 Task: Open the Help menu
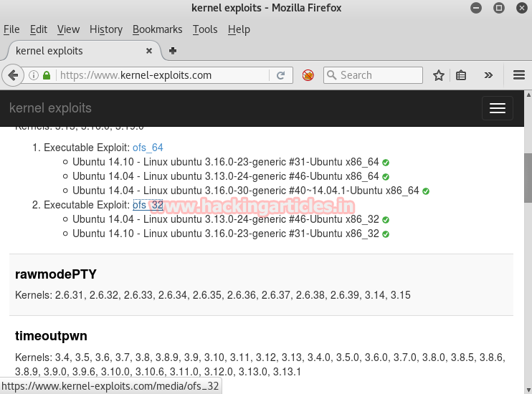click(239, 29)
